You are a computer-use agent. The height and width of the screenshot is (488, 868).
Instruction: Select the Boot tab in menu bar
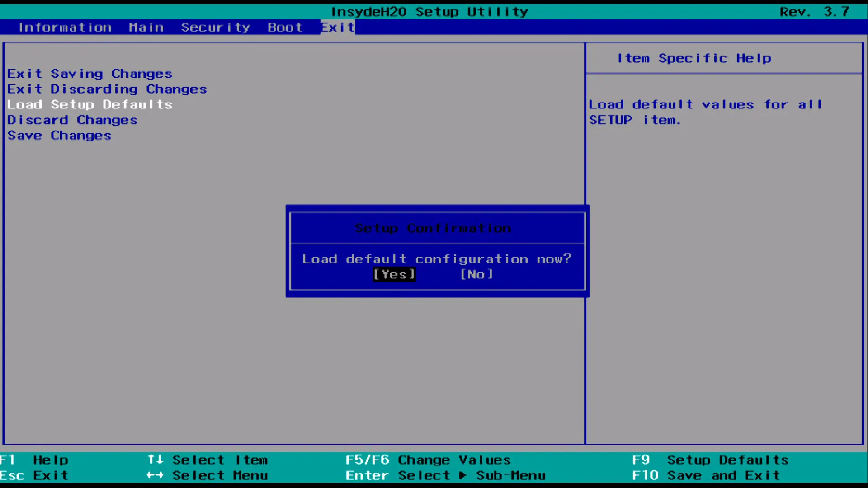pos(284,27)
